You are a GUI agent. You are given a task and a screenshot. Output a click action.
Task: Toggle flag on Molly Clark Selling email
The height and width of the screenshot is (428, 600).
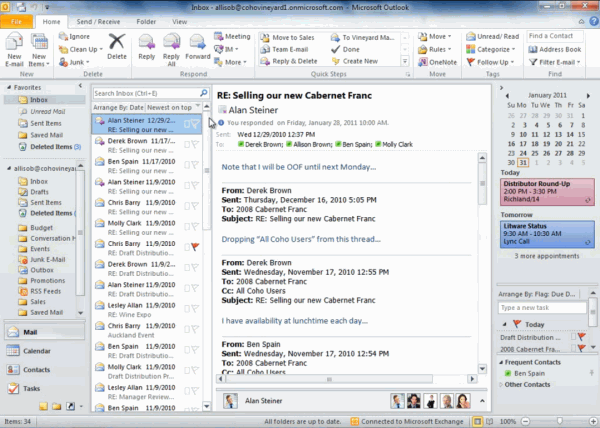click(195, 227)
